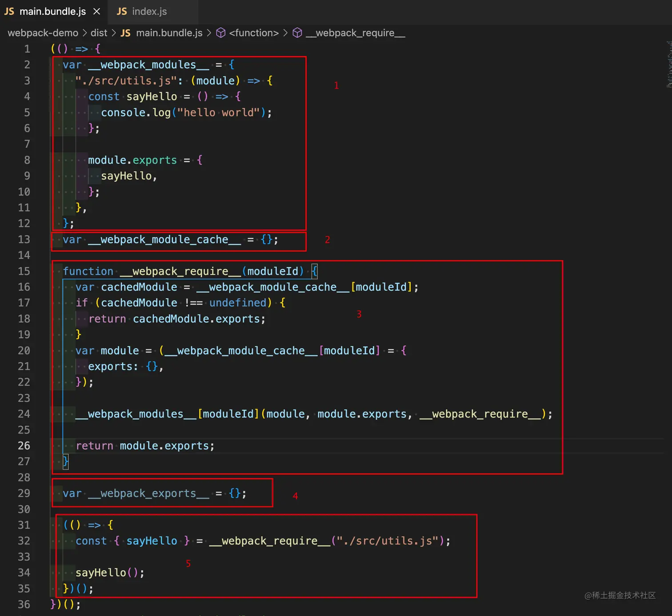Click "__webpack_modules__[moduleId]" call on line 24
672x616 pixels.
[167, 414]
